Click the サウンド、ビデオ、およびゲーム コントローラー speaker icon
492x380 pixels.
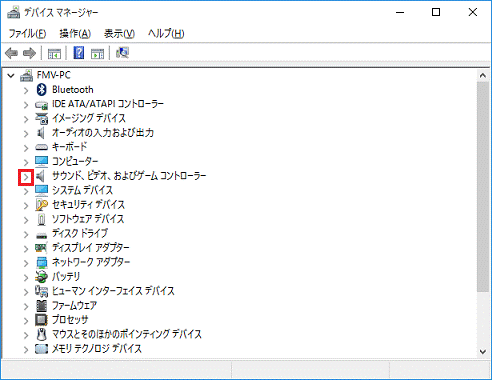click(x=41, y=176)
